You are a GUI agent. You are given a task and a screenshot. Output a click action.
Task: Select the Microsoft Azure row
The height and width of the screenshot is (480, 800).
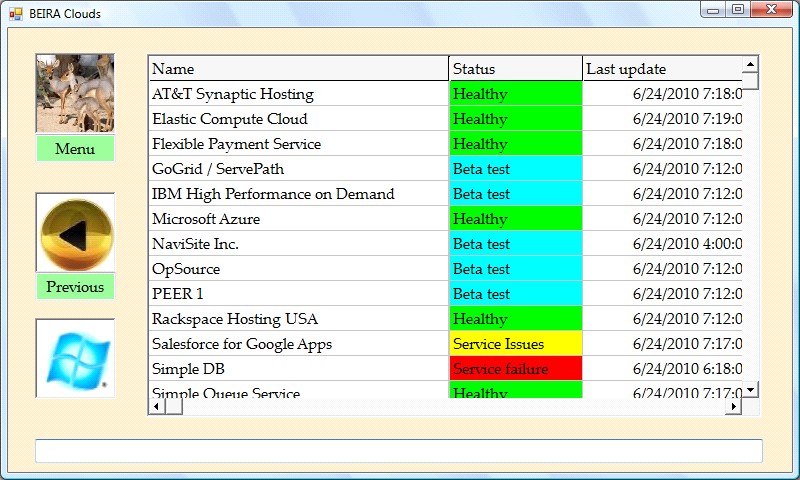click(x=298, y=219)
